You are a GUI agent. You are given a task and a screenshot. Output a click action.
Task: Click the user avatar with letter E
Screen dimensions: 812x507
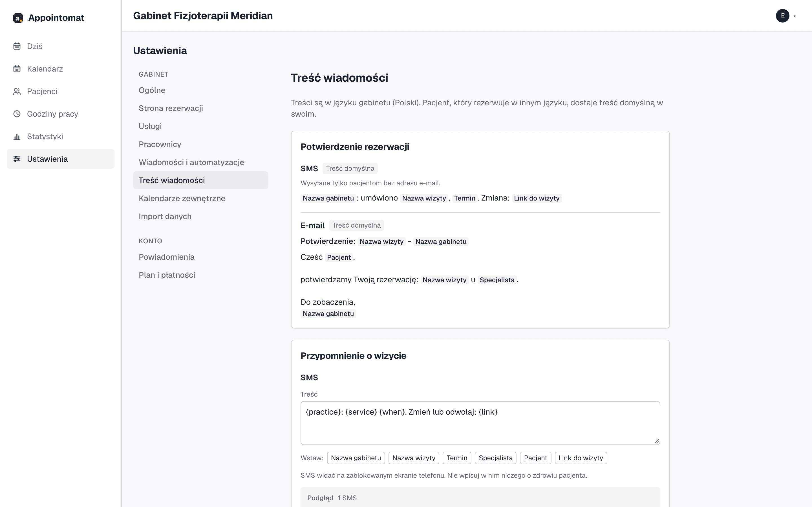click(x=782, y=16)
